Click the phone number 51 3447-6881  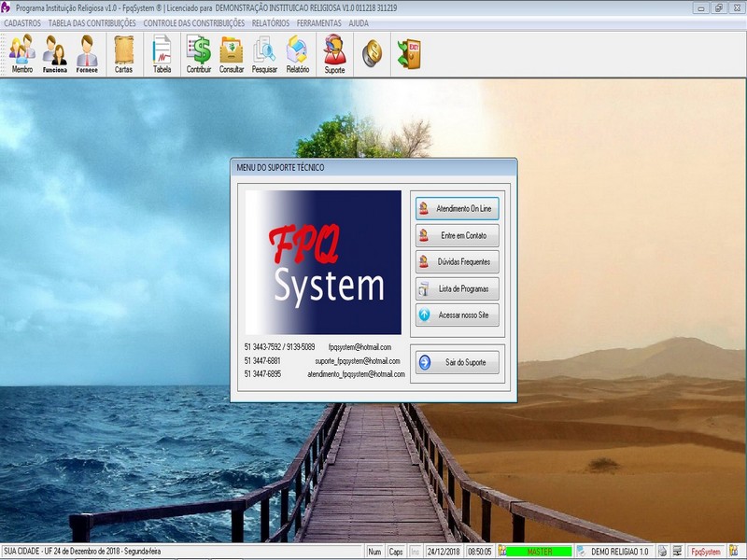click(x=262, y=361)
